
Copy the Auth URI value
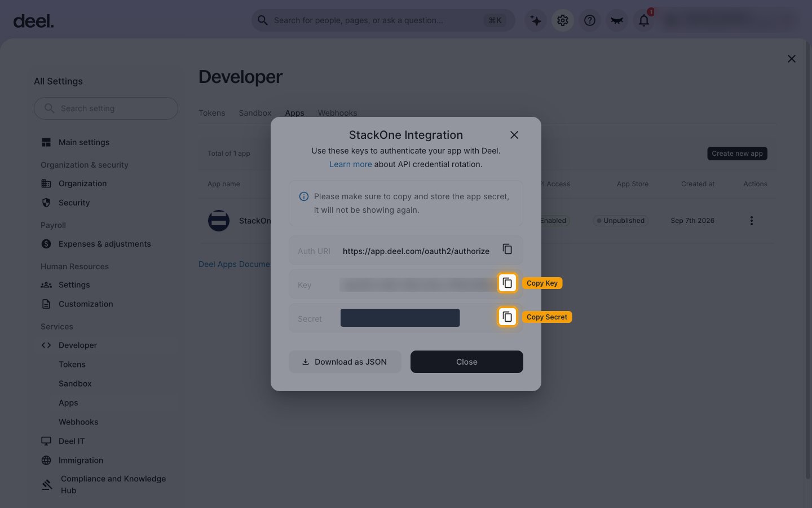click(x=507, y=249)
